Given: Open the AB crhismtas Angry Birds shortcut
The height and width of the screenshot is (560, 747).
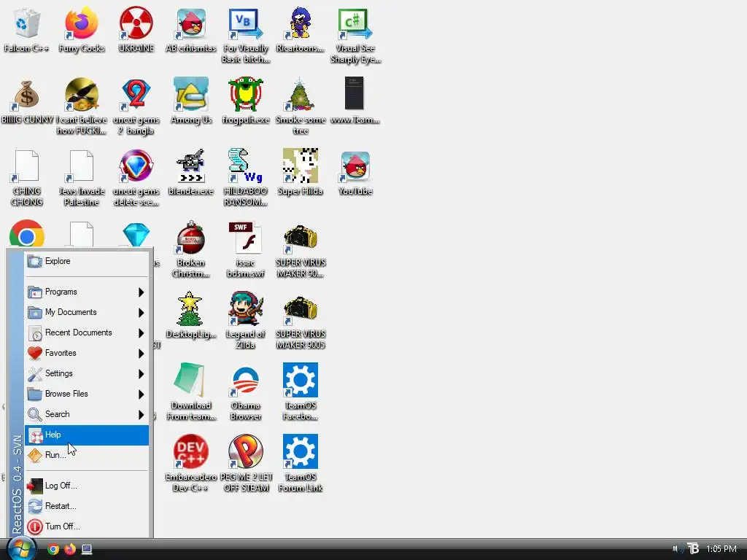Looking at the screenshot, I should click(191, 24).
